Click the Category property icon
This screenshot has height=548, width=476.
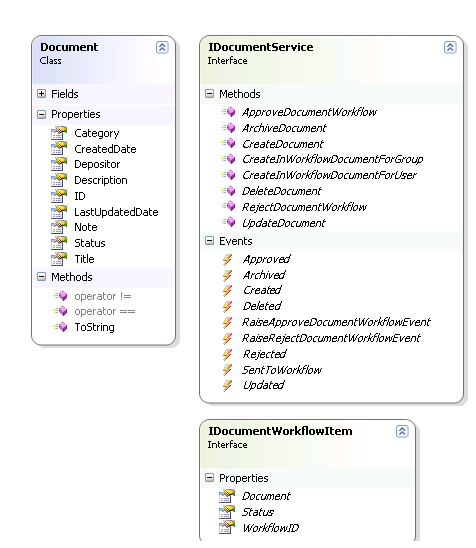tap(58, 133)
